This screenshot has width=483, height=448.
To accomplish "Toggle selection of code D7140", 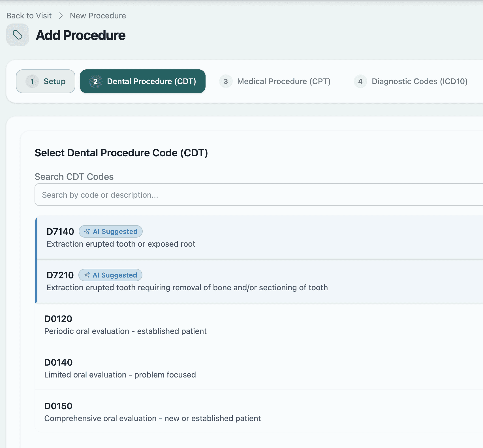I will click(198, 237).
